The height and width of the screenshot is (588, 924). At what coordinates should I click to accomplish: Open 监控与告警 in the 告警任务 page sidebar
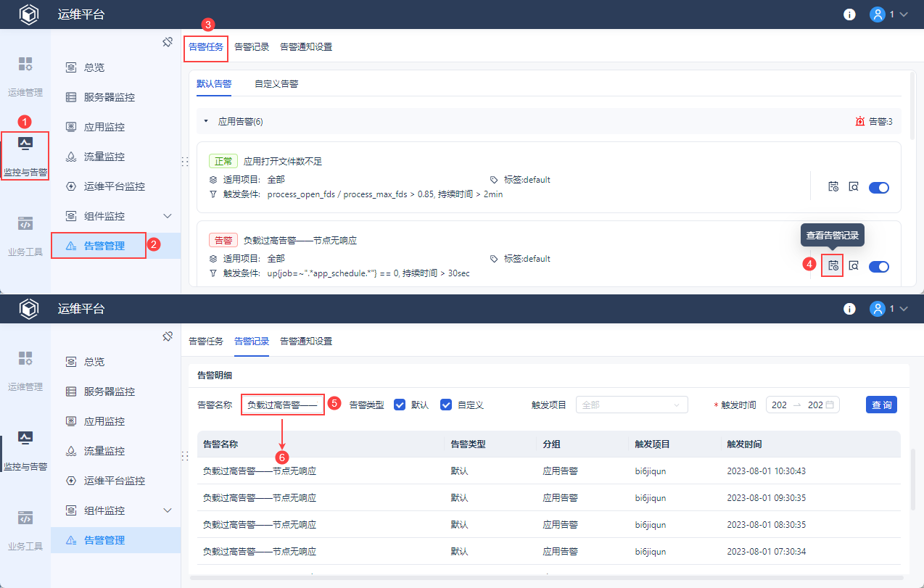point(25,156)
